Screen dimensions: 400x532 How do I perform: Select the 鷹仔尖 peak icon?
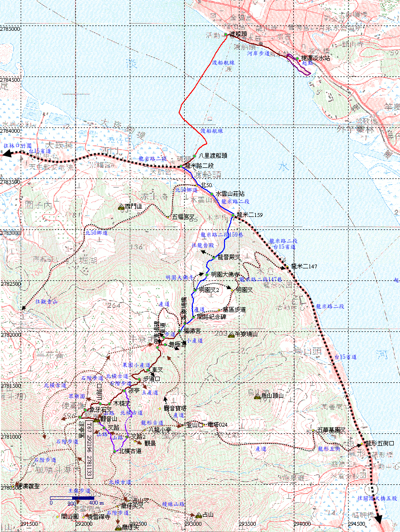(x=118, y=528)
